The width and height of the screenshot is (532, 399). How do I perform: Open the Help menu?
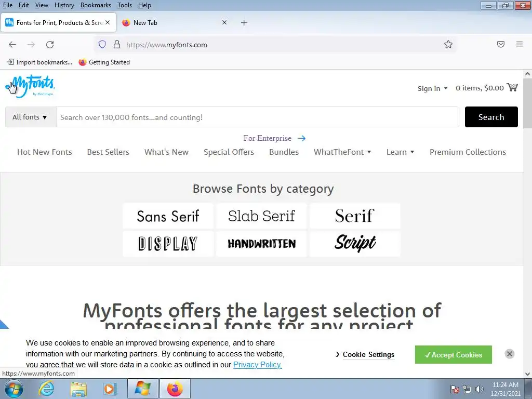(144, 5)
